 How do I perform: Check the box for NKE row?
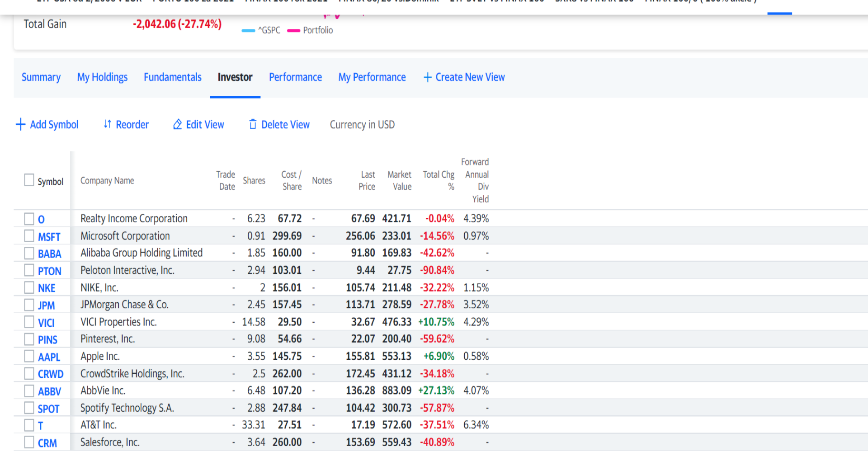click(29, 287)
